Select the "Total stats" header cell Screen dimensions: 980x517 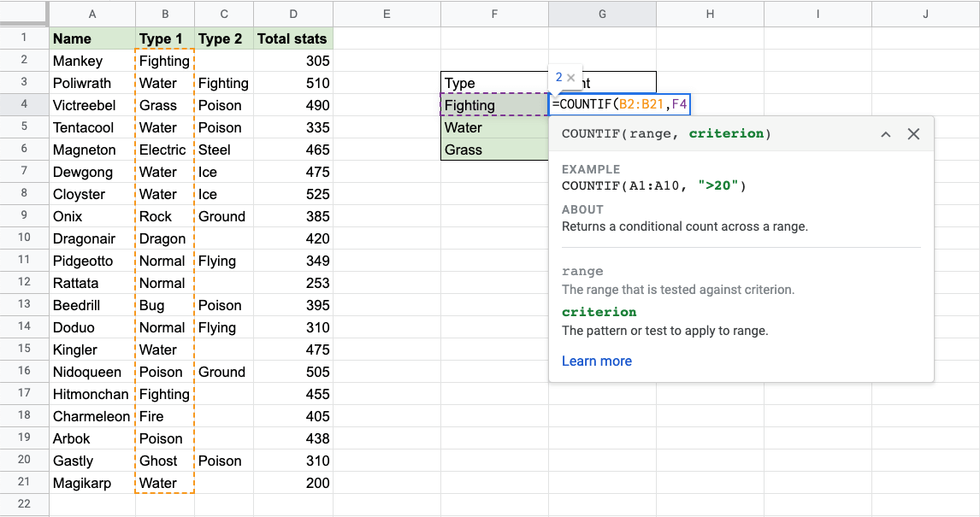tap(293, 38)
